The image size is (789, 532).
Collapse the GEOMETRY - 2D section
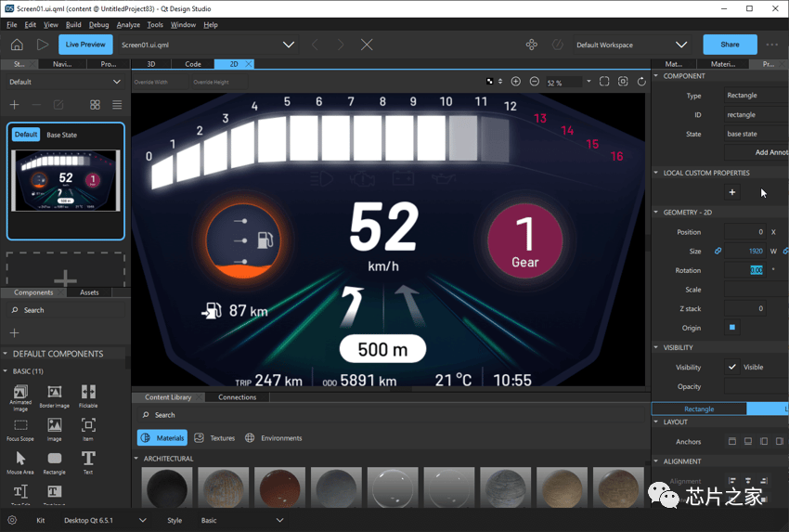pyautogui.click(x=655, y=213)
